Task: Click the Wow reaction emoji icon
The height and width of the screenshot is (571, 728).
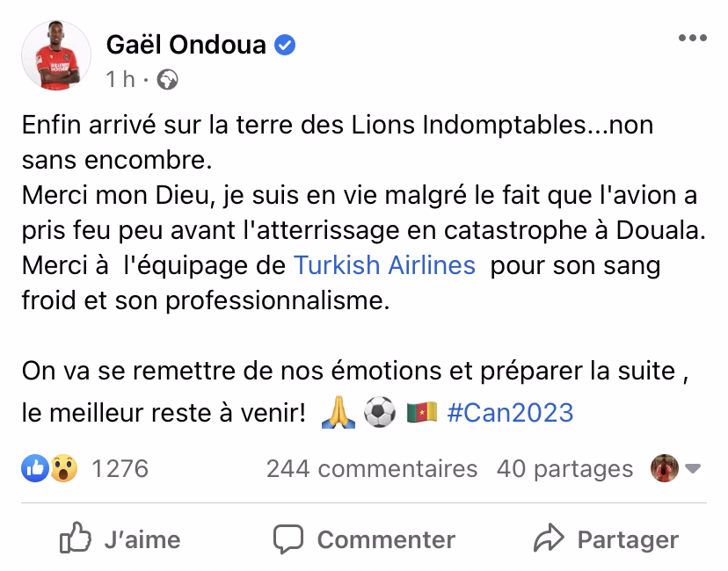Action: coord(62,469)
